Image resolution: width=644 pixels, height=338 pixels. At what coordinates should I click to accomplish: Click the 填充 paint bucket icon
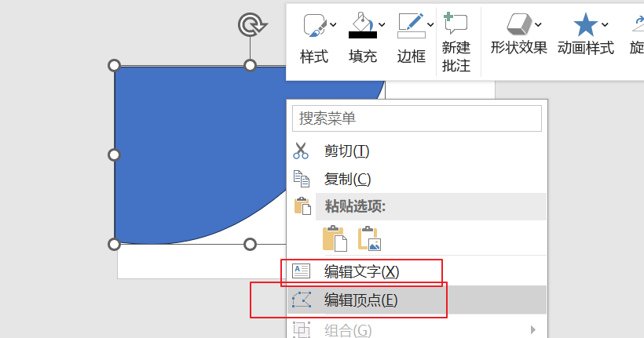click(x=363, y=21)
